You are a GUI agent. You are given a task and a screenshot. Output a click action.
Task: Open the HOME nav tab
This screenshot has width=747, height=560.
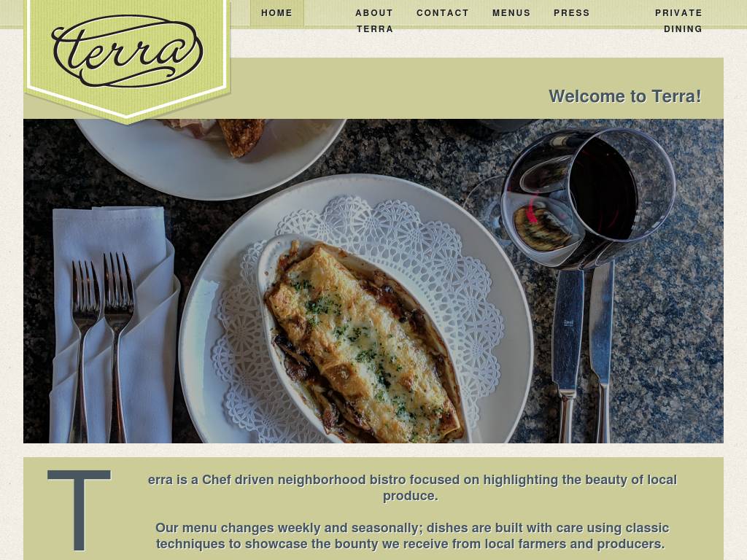[x=276, y=13]
